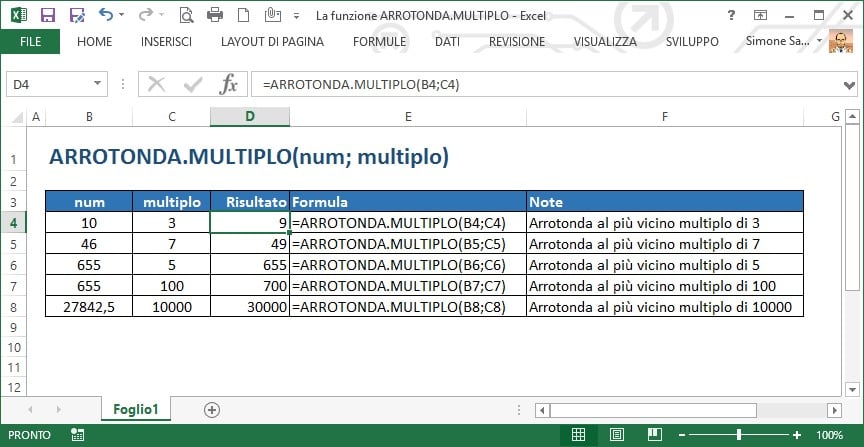The width and height of the screenshot is (864, 447).
Task: Zoom in with the plus button
Action: 797,435
